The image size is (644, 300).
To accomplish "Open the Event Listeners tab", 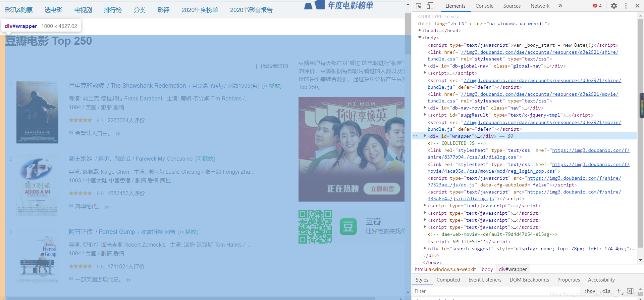I will [485, 280].
